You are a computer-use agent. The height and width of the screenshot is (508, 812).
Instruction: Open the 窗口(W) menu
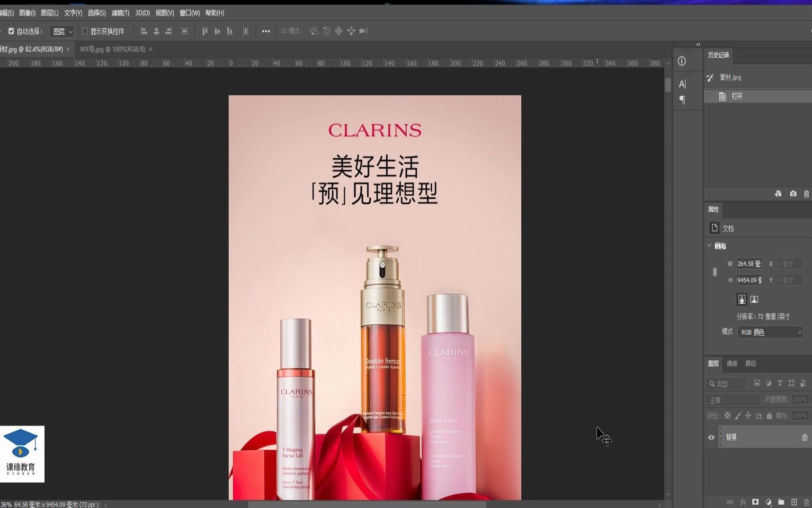pyautogui.click(x=189, y=13)
